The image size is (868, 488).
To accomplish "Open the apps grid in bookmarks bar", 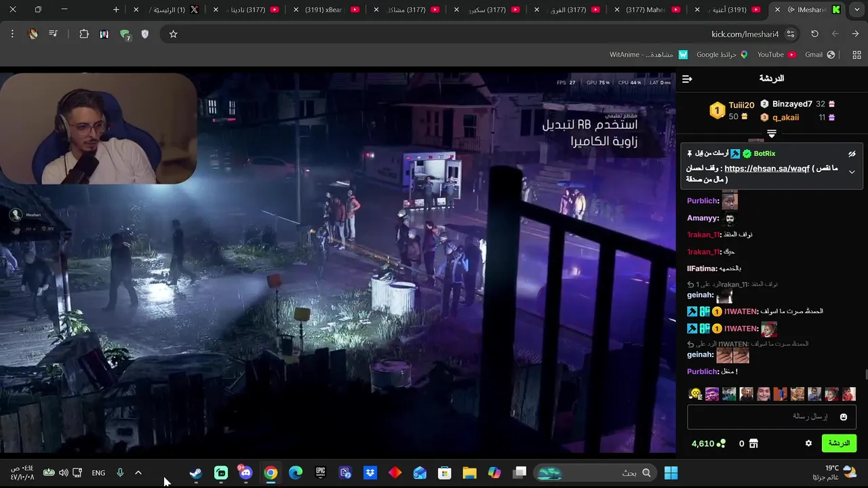I will pyautogui.click(x=856, y=55).
